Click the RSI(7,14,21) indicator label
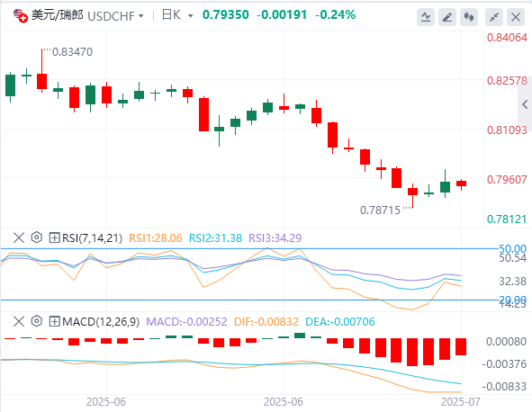This screenshot has height=412, width=532. click(92, 238)
